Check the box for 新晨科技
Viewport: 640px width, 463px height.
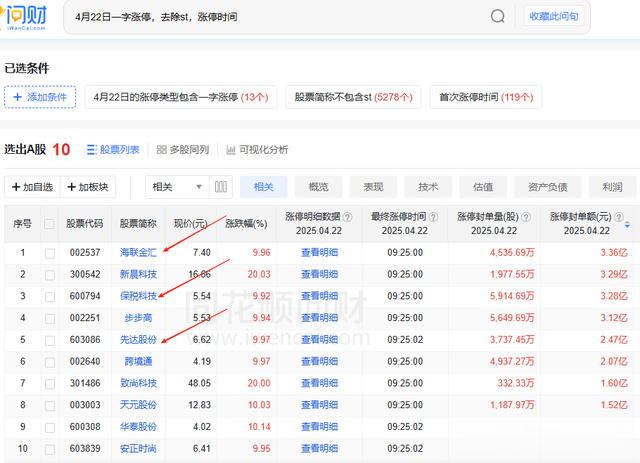click(50, 275)
